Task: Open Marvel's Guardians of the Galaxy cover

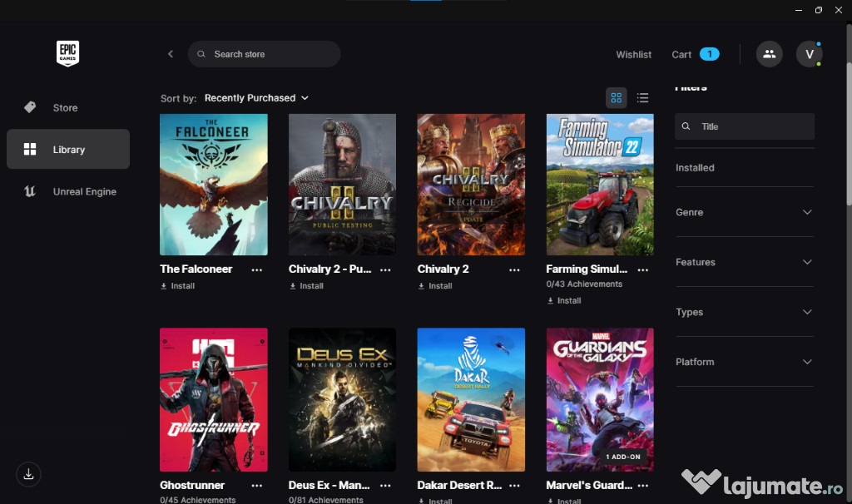Action: tap(600, 400)
